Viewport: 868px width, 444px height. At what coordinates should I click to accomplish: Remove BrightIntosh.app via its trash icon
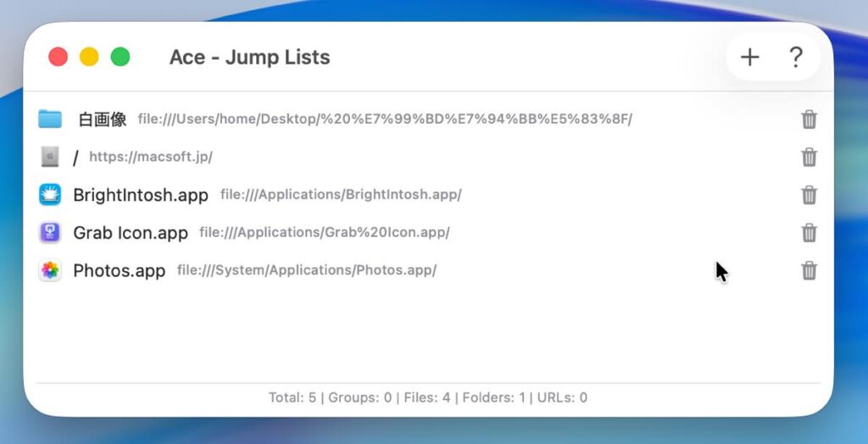pos(810,195)
